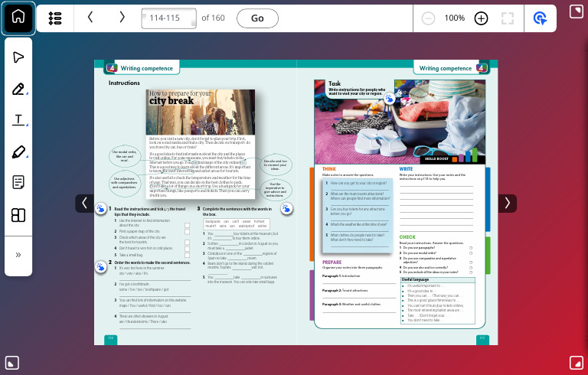Open interactive hotspot for exercise 2
Viewport: 588px width, 375px height.
point(101,267)
